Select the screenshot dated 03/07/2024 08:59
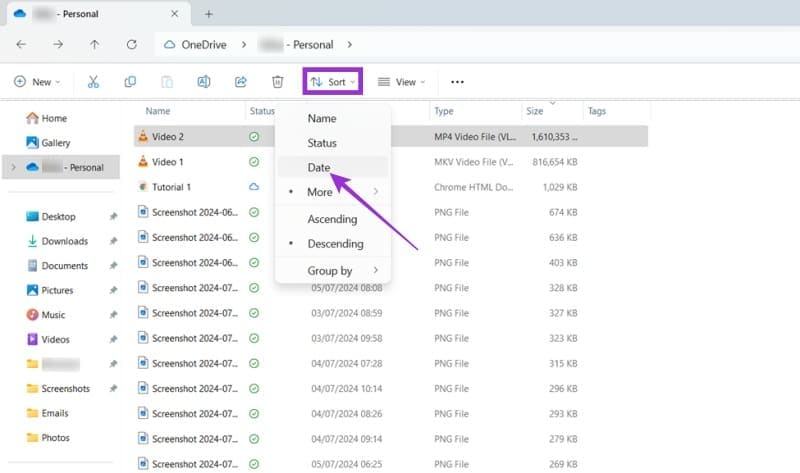The image size is (800, 473). tap(195, 313)
